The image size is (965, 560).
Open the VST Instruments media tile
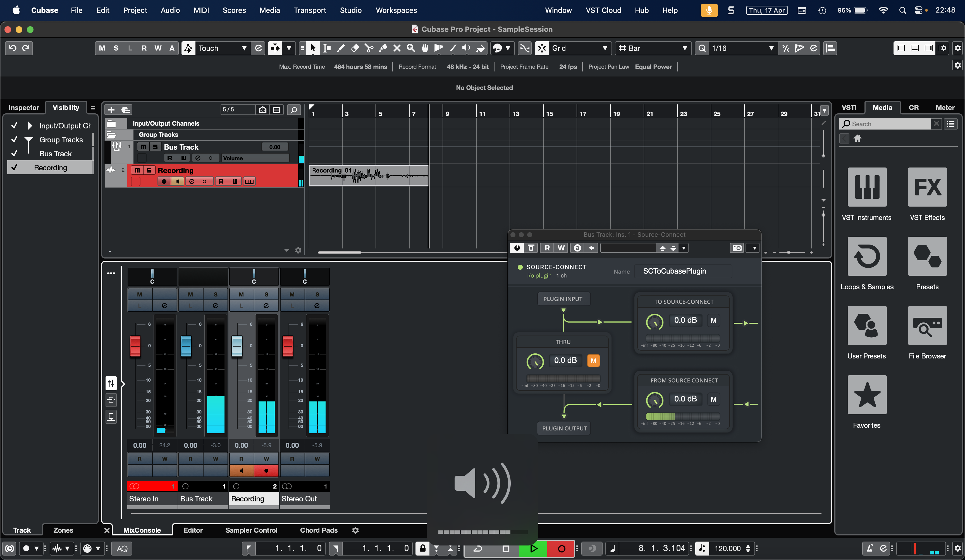(867, 187)
